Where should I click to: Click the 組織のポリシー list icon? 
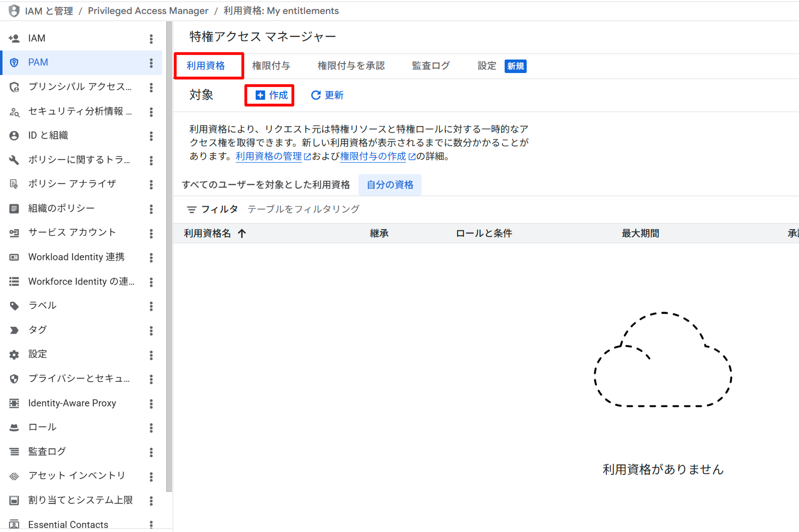pyautogui.click(x=14, y=209)
